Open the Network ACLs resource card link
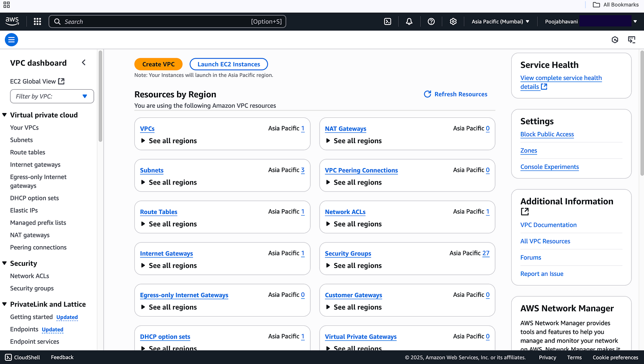 click(345, 212)
